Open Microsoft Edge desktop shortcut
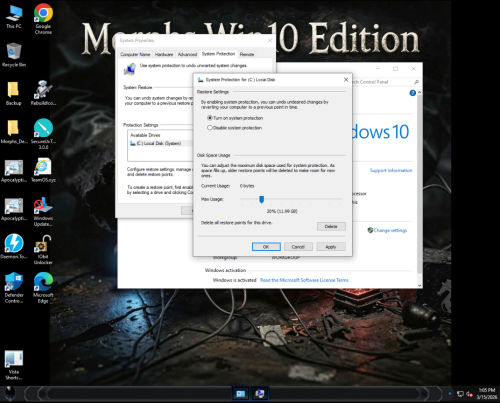 coord(43,288)
